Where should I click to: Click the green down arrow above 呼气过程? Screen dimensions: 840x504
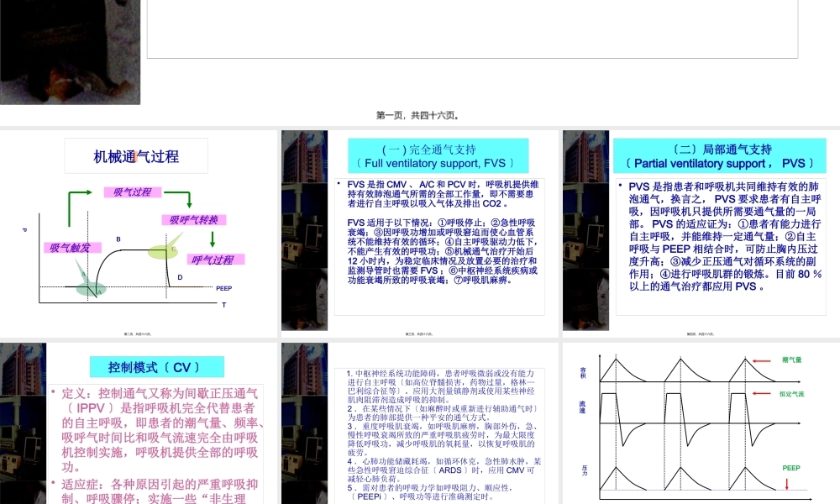(213, 238)
